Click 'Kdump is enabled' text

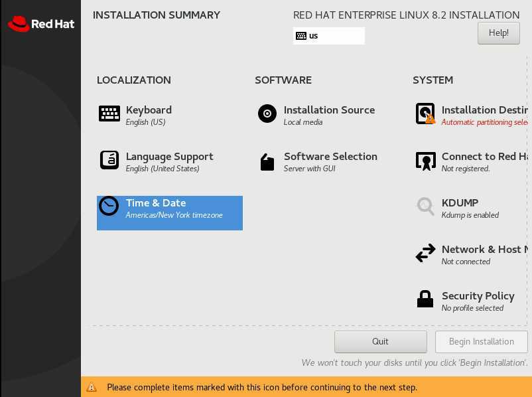click(470, 215)
